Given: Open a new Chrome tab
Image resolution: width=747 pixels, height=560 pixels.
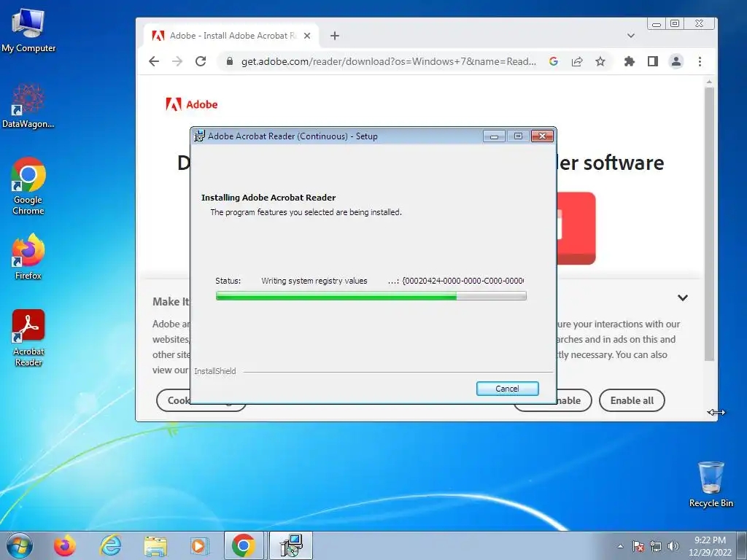Looking at the screenshot, I should click(335, 36).
